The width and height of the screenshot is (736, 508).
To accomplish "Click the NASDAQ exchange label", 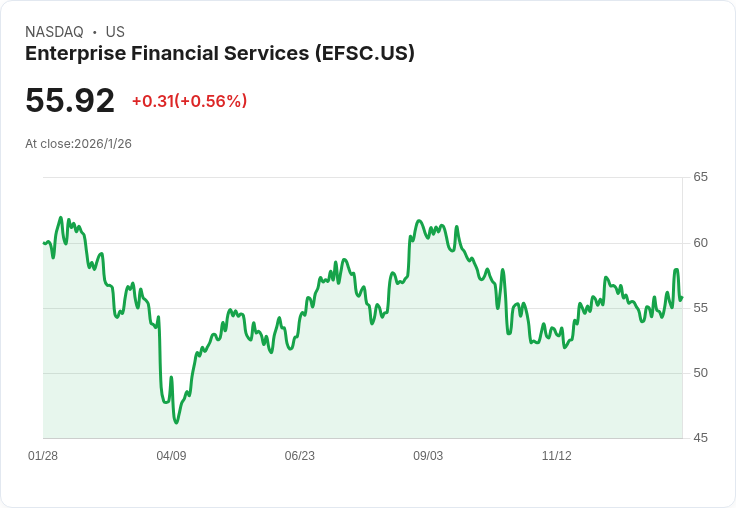I will [x=54, y=32].
